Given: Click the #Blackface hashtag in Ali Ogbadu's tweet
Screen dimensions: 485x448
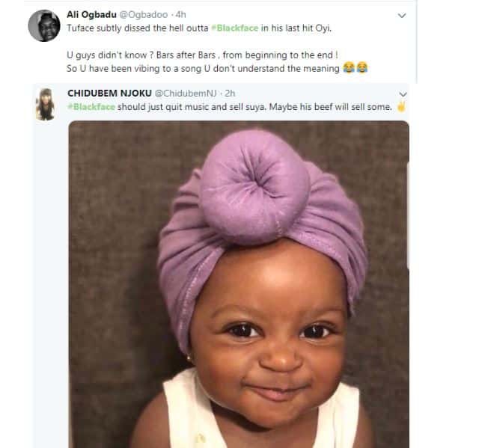Looking at the screenshot, I should (x=232, y=27).
